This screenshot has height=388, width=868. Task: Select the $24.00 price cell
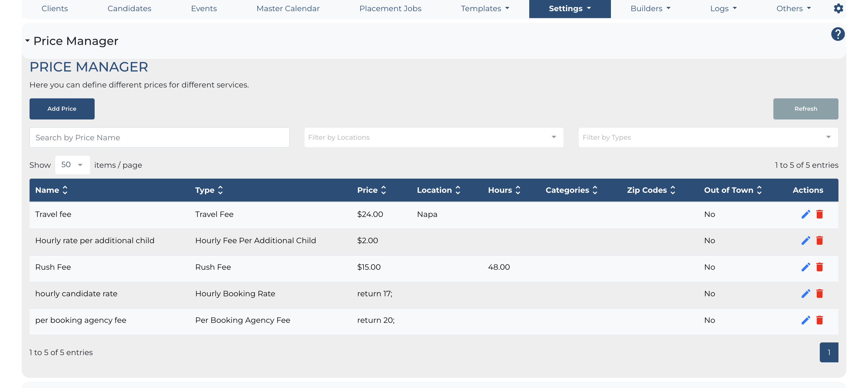pyautogui.click(x=370, y=214)
